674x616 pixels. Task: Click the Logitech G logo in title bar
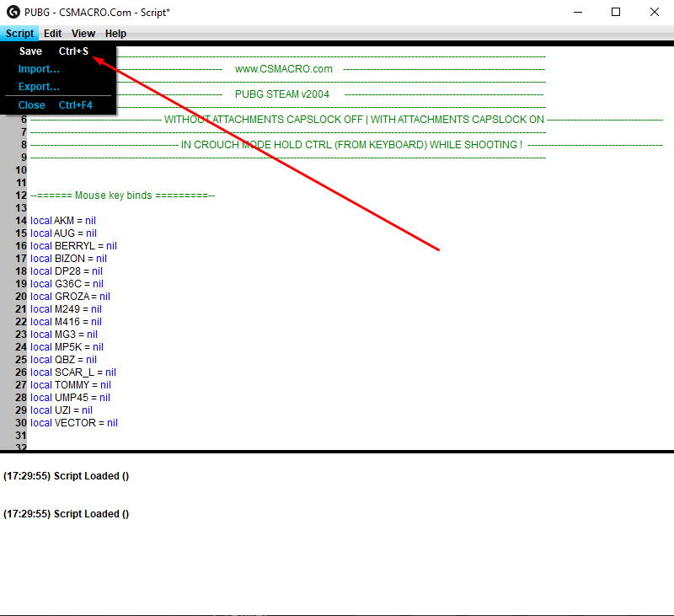[13, 12]
